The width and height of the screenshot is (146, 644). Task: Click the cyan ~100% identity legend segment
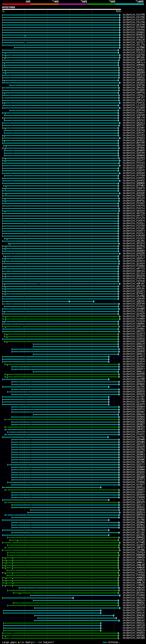pyautogui.click(x=130, y=4)
